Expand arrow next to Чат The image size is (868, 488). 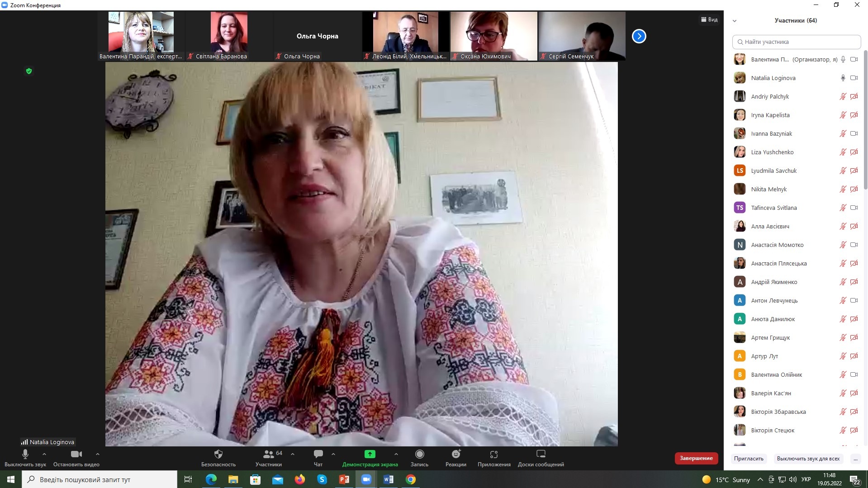tap(333, 454)
